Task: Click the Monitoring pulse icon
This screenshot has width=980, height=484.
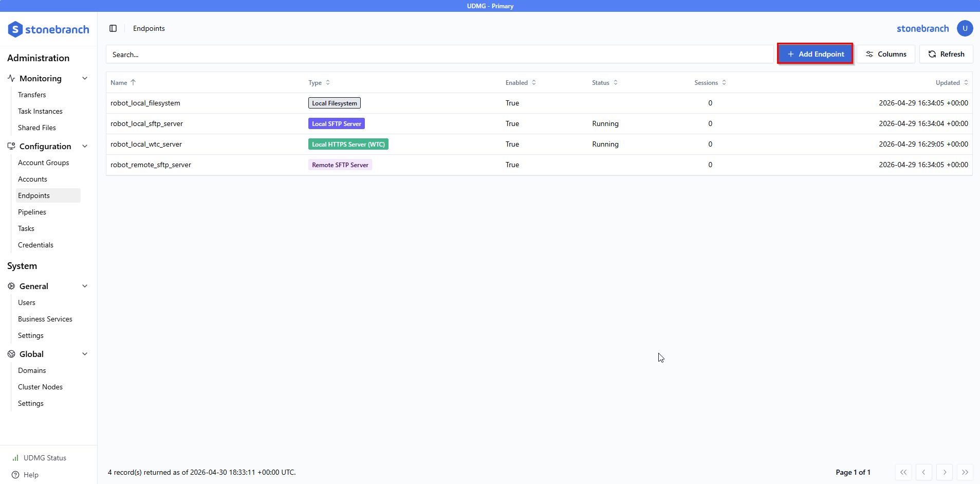Action: [x=11, y=78]
